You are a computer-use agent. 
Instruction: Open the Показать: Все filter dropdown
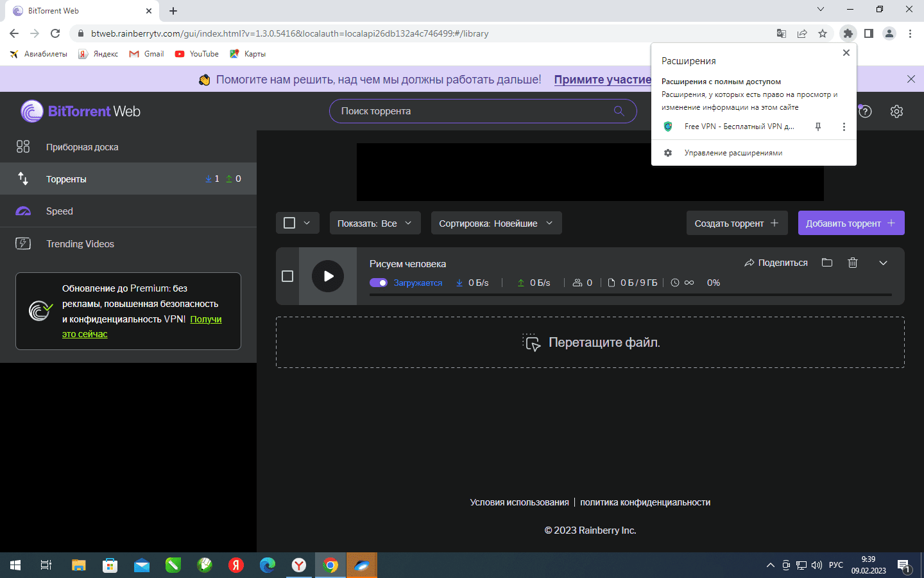click(x=375, y=223)
